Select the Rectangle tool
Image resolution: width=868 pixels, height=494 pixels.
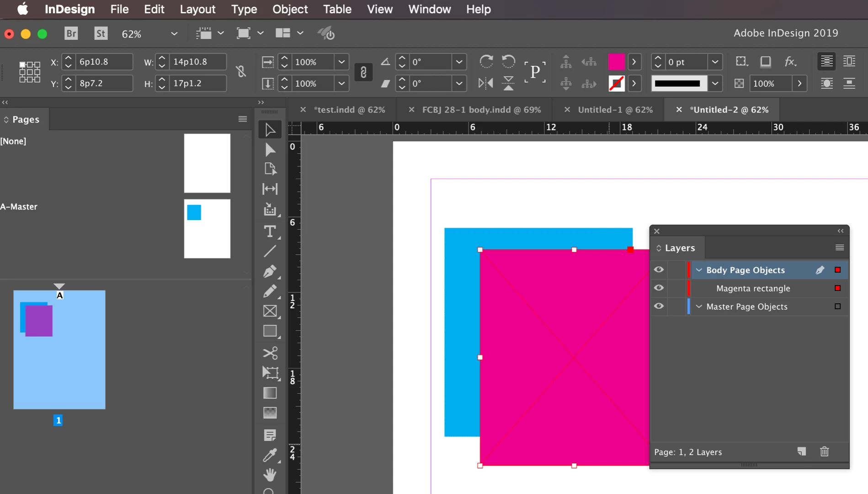[x=270, y=331]
